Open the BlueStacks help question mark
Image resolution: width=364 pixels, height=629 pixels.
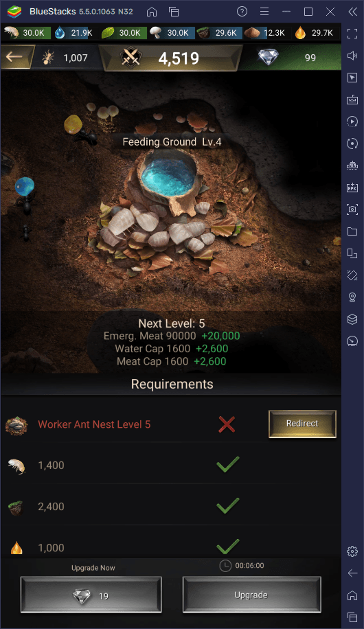[242, 12]
